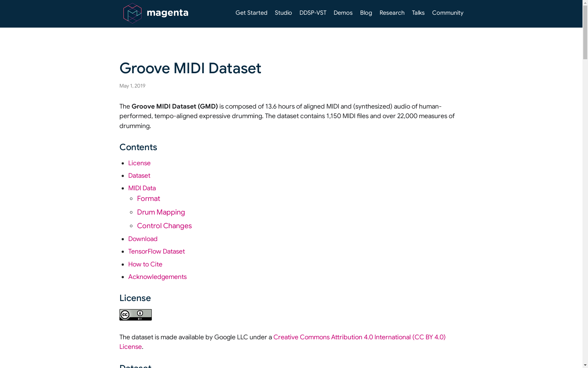Jump to the License section link
The width and height of the screenshot is (588, 368).
[x=139, y=163]
